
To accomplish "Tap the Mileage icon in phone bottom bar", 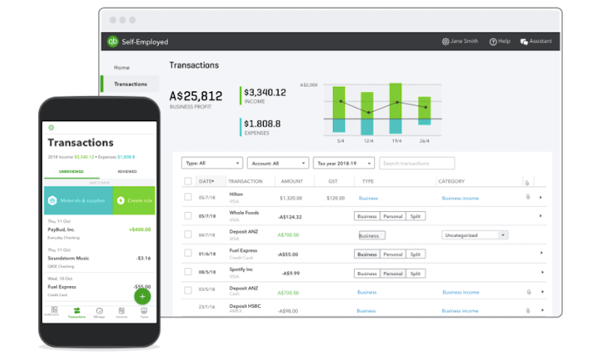I will pos(100,311).
